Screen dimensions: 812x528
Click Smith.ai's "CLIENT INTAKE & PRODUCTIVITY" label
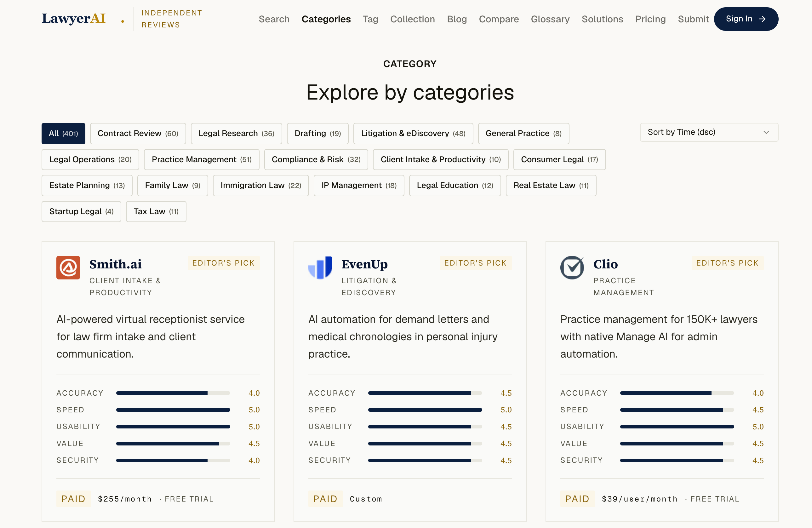pyautogui.click(x=125, y=287)
